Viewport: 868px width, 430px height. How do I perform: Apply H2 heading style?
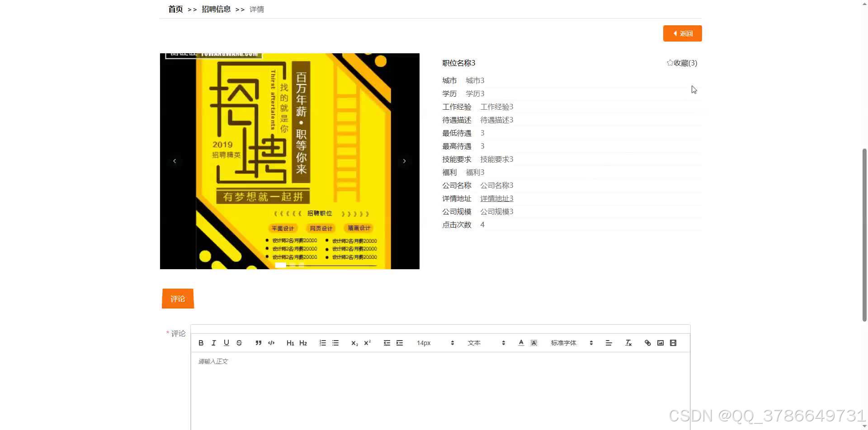tap(303, 343)
